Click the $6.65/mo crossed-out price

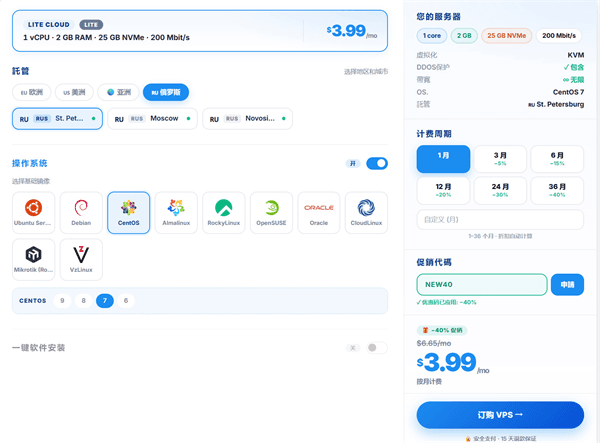point(434,343)
